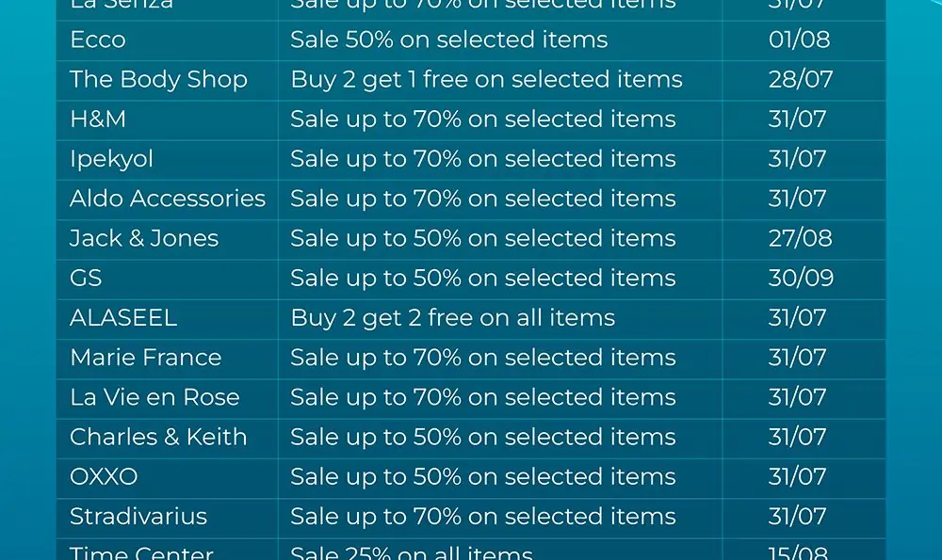Select the H&M store entry
Screen dimensions: 942x560
(x=98, y=119)
